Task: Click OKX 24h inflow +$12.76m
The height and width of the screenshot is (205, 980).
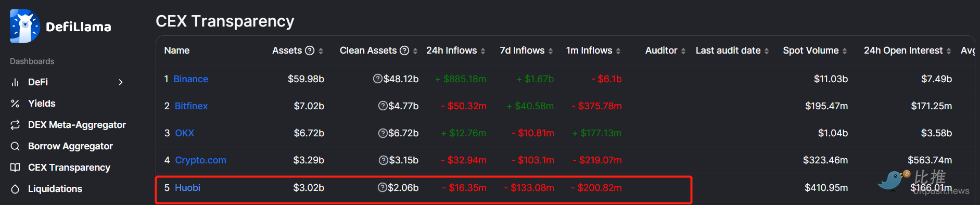Action: [x=464, y=133]
